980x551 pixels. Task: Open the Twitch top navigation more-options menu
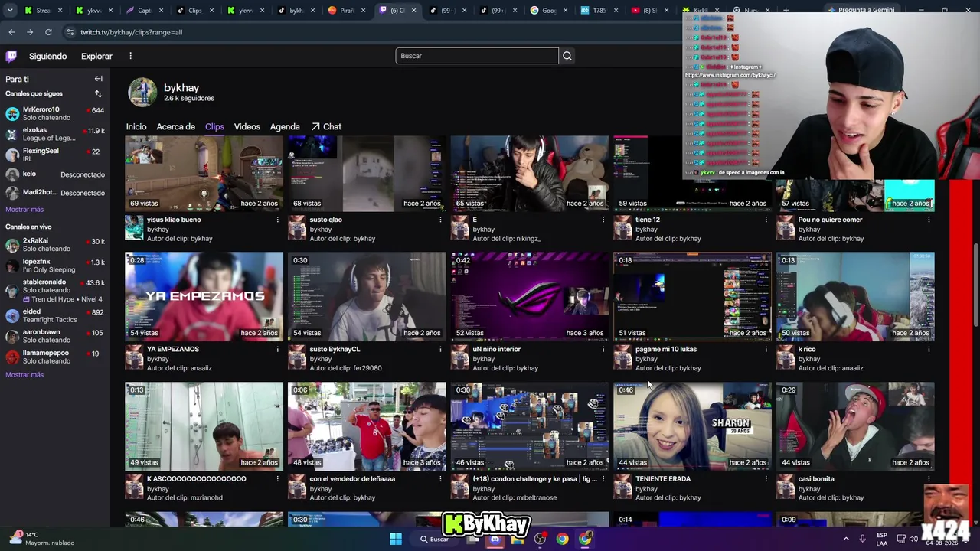pyautogui.click(x=130, y=56)
